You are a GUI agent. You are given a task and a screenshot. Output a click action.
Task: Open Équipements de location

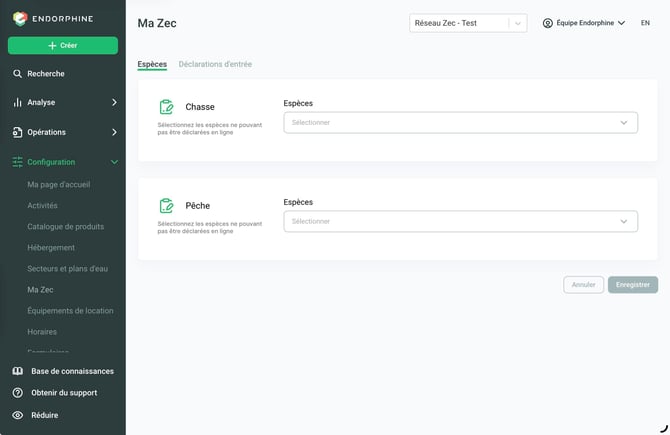pos(70,311)
